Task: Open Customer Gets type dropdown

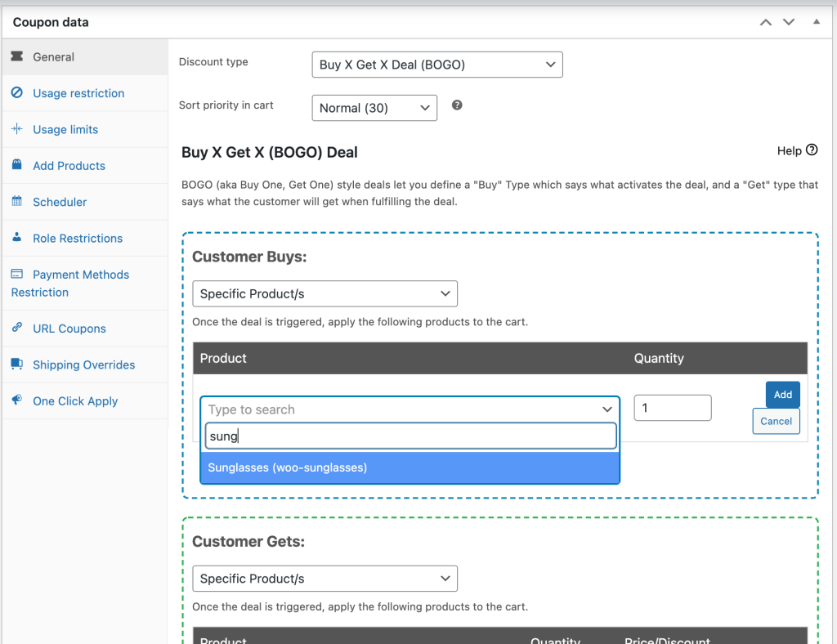Action: 325,579
